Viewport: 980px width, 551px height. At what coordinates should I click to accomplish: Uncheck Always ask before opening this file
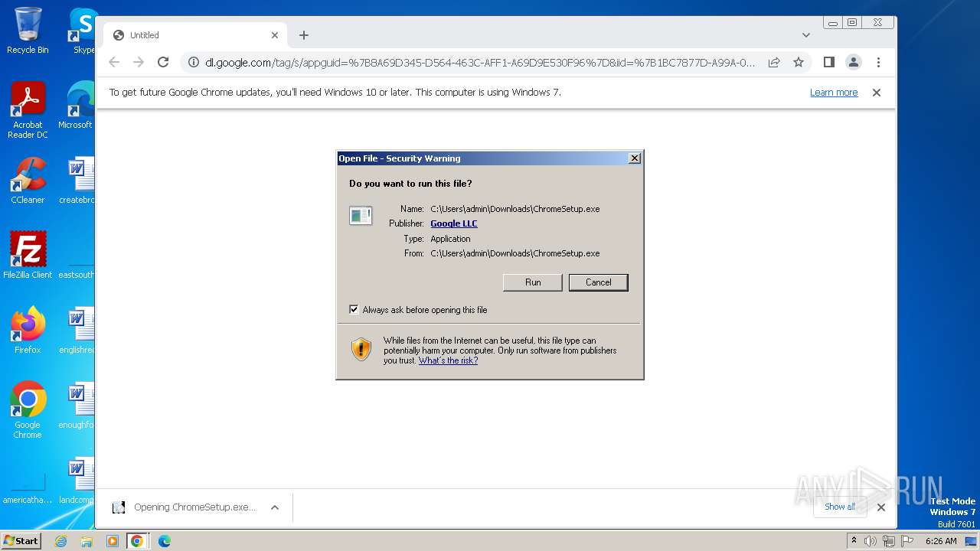pyautogui.click(x=354, y=310)
